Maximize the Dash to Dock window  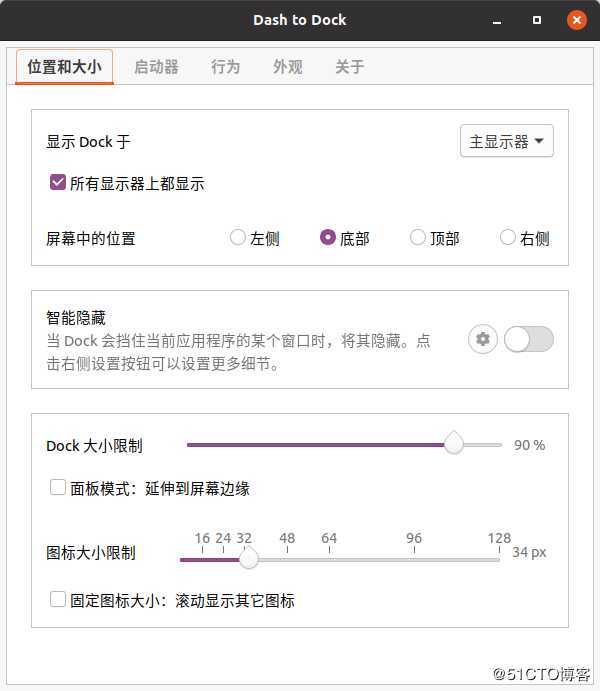pyautogui.click(x=537, y=20)
